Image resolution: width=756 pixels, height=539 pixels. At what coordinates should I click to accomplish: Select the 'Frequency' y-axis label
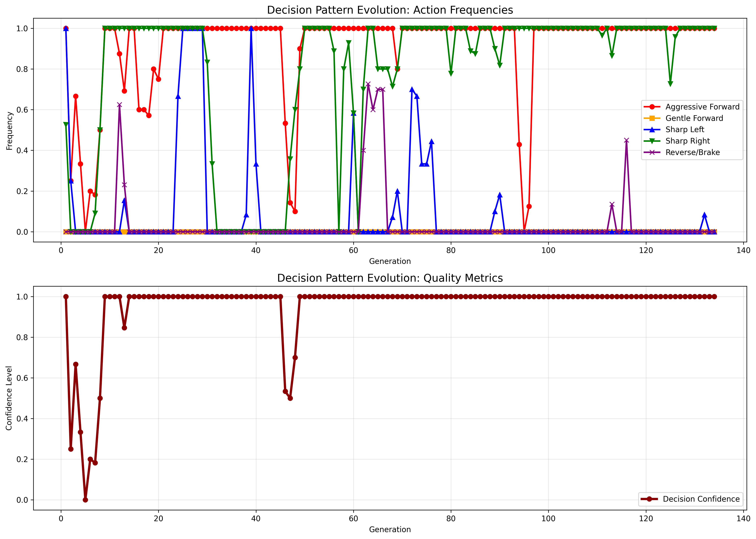click(9, 131)
